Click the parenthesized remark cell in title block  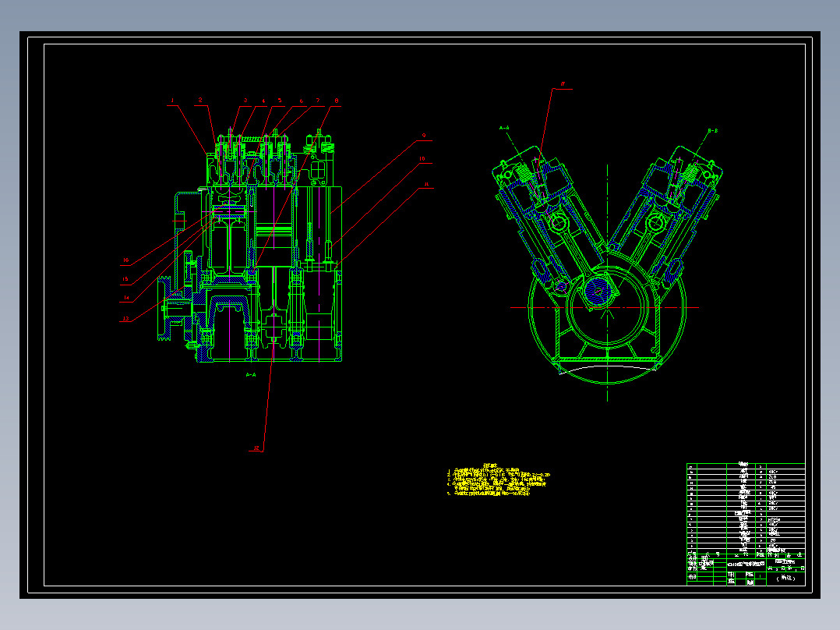click(x=786, y=579)
